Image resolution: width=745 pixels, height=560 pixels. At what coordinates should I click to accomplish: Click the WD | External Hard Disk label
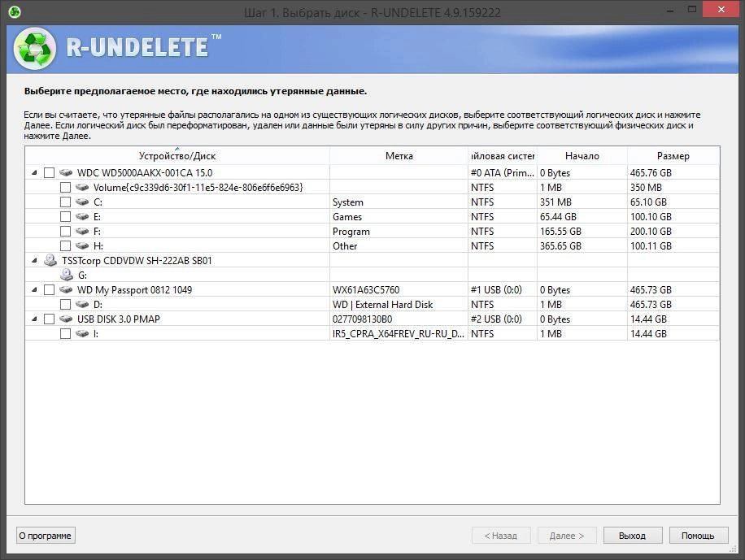coord(382,305)
